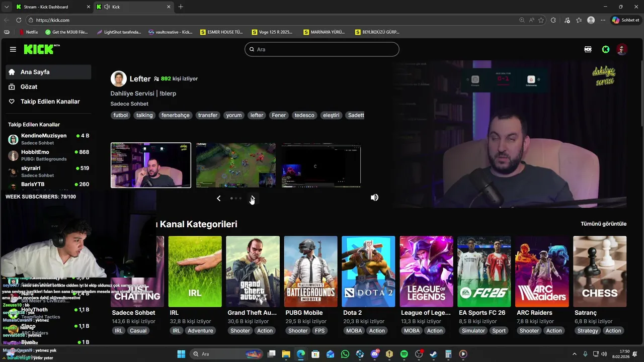Open Windows Start menu

click(181, 354)
